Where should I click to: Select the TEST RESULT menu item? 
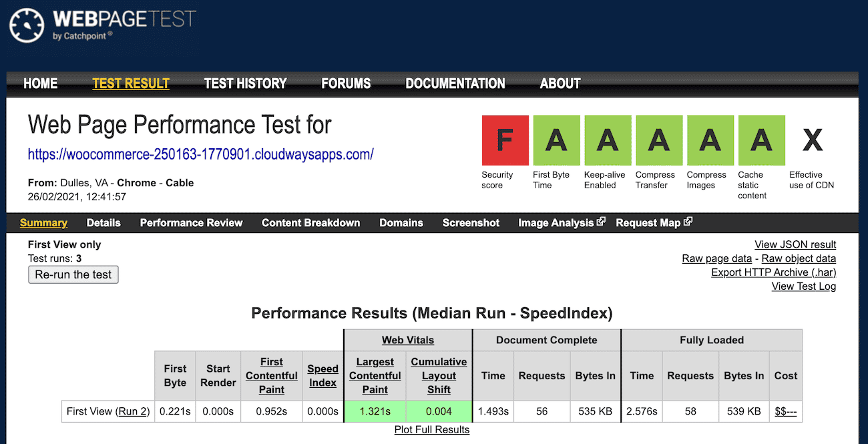point(131,83)
